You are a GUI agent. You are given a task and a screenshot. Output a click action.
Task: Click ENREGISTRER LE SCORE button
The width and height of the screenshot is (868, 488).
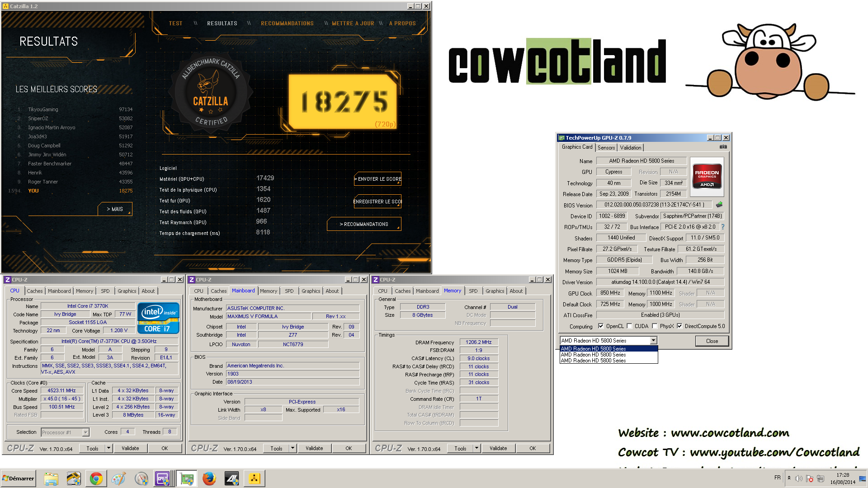coord(378,202)
